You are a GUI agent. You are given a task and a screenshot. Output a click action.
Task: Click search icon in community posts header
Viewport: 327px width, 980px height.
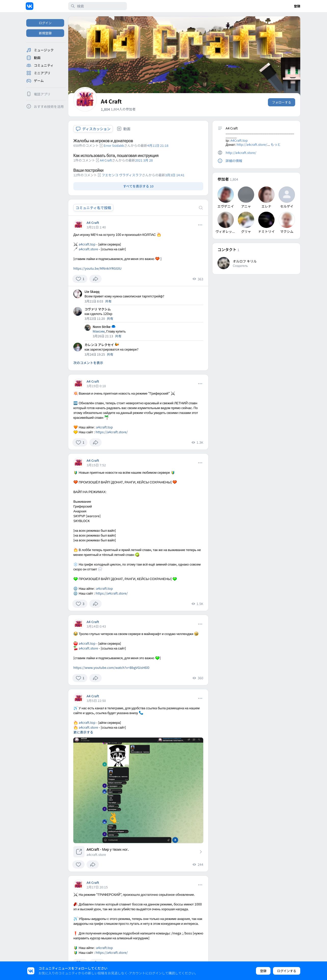201,208
